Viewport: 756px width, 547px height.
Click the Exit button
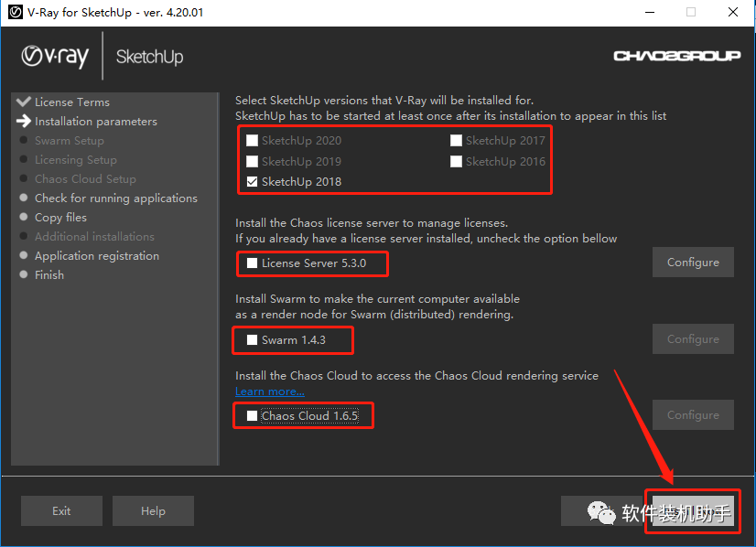[61, 510]
